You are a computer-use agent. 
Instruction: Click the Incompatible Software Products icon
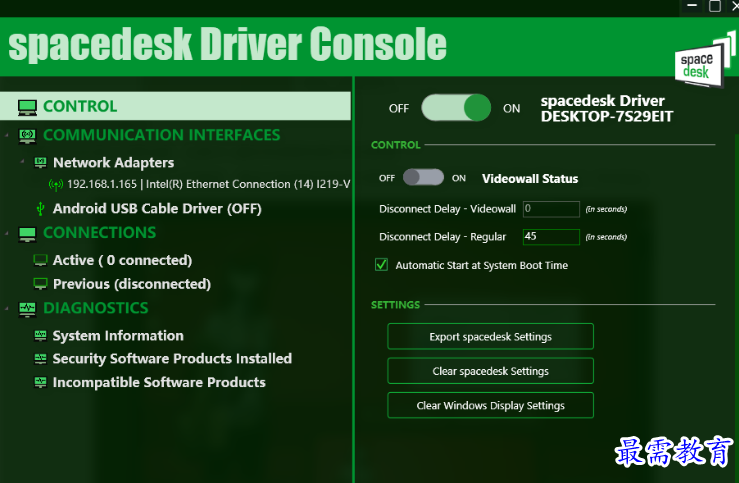pos(41,382)
